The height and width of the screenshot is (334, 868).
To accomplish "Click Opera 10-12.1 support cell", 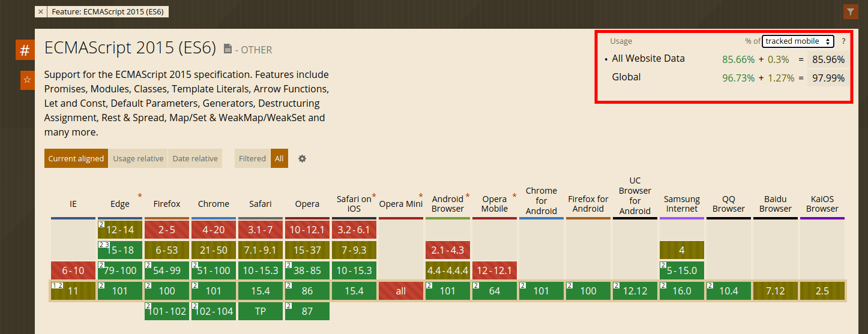I will [307, 230].
